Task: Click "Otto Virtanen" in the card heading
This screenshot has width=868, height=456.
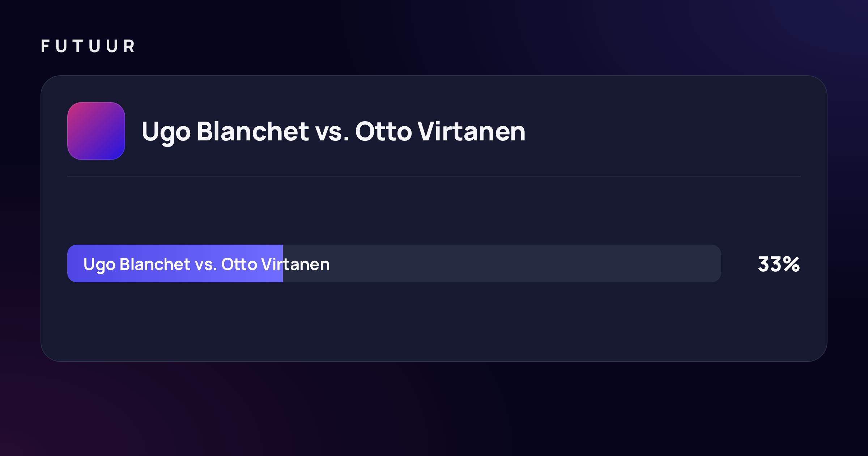Action: point(440,132)
